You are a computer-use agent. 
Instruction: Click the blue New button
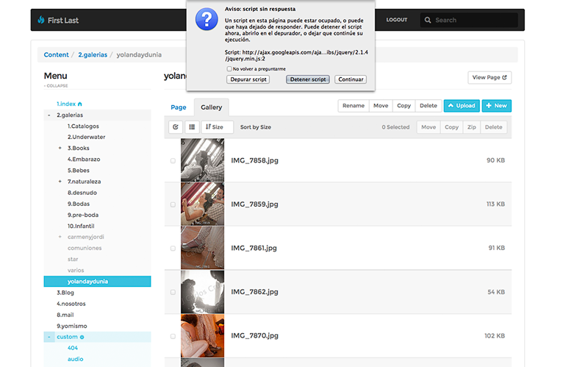[x=497, y=106]
